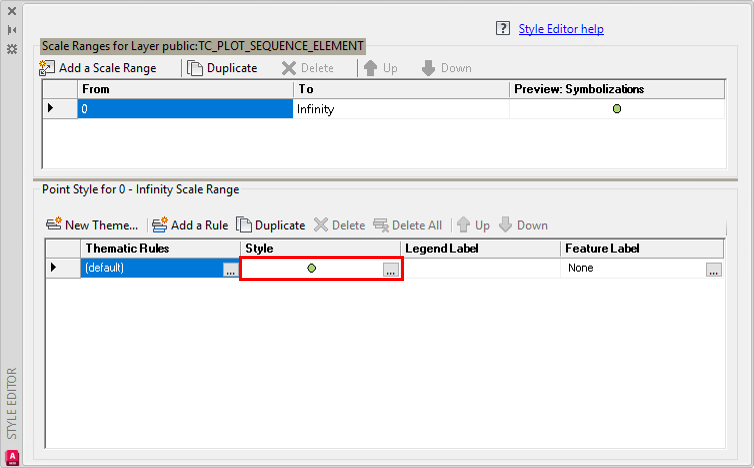
Task: Move thematic rule Up
Action: click(x=473, y=225)
